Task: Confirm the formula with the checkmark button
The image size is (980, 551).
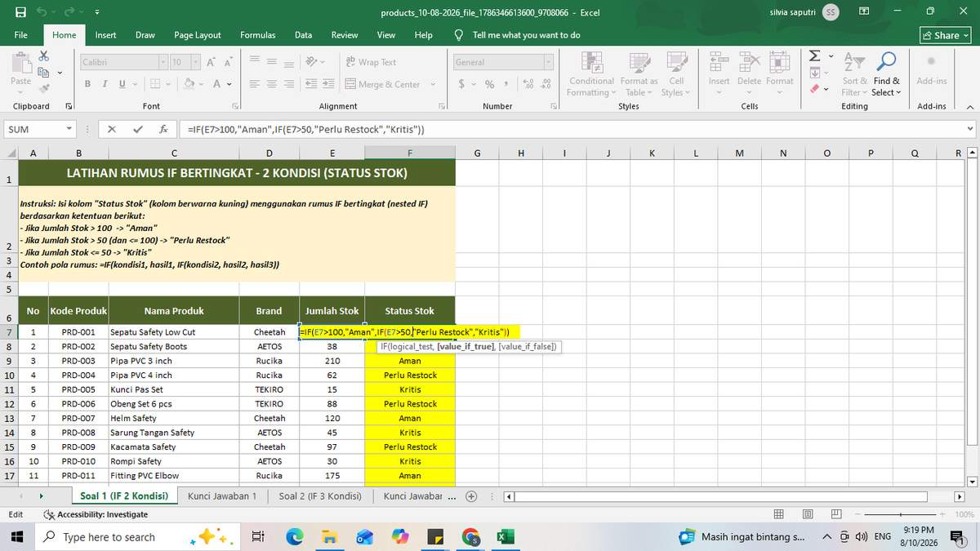Action: click(x=137, y=130)
